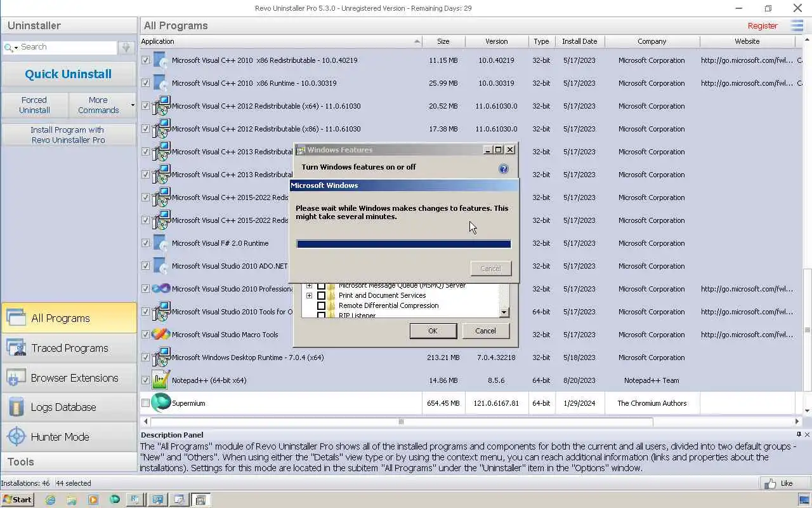Viewport: 812px width, 508px height.
Task: Click the Notepad++ program icon
Action: [x=161, y=380]
